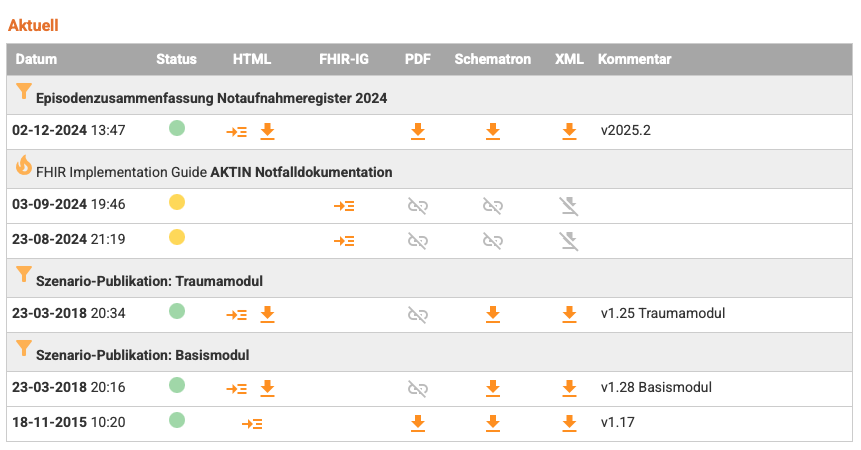This screenshot has height=450, width=861.
Task: Click yellow status dot of 03-09-2024 entry
Action: click(x=177, y=203)
